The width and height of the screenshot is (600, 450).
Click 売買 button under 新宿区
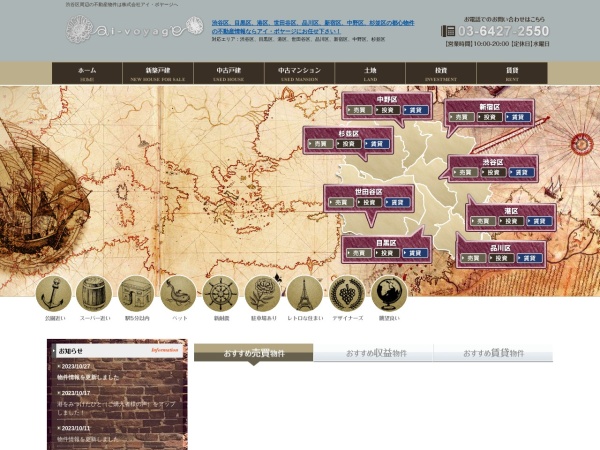461,117
